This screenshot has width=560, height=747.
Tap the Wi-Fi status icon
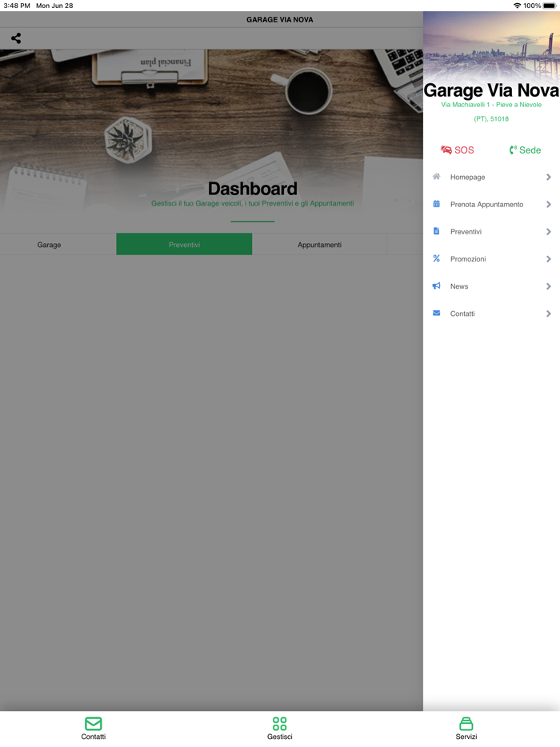(517, 6)
